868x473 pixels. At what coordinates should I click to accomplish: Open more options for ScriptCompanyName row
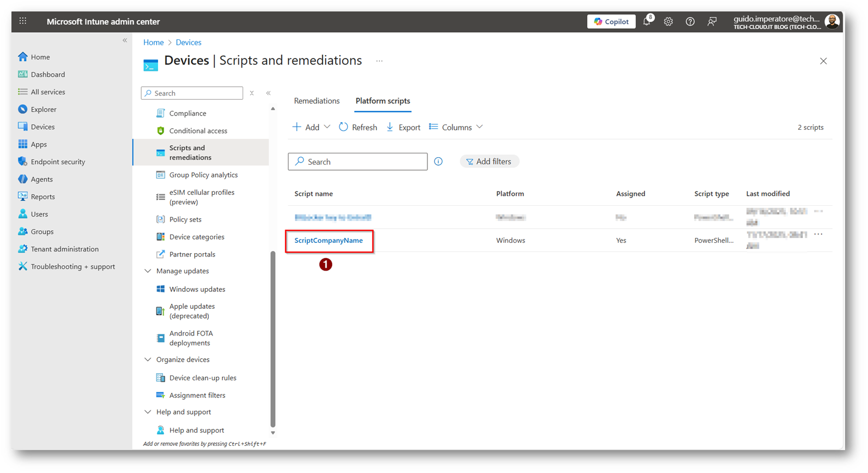pyautogui.click(x=818, y=235)
